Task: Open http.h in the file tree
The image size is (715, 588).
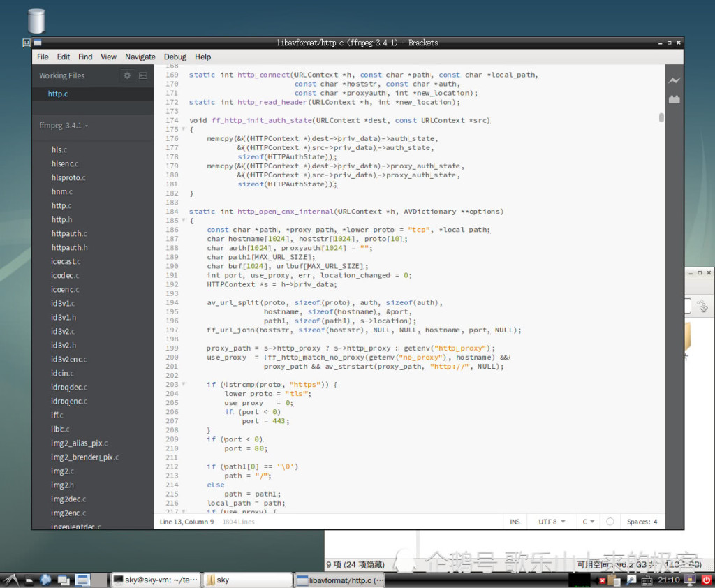Action: (x=61, y=219)
